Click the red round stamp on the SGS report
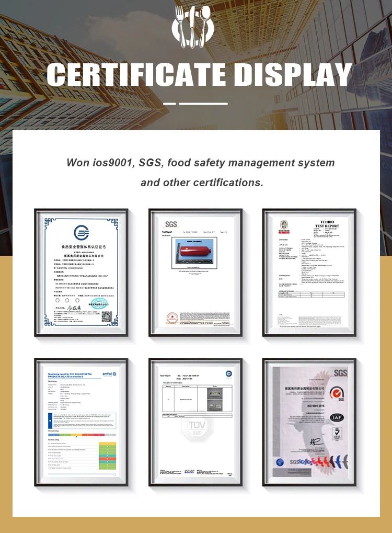 tap(172, 319)
